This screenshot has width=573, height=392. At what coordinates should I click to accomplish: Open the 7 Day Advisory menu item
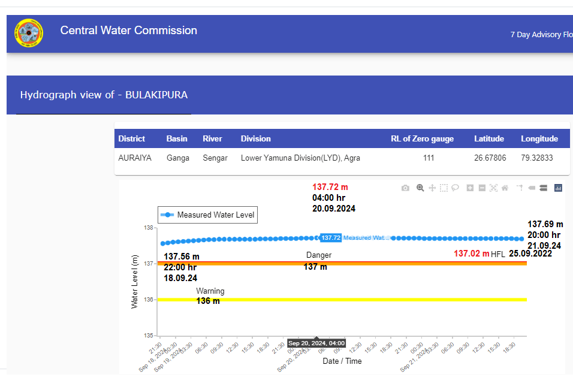coord(541,35)
